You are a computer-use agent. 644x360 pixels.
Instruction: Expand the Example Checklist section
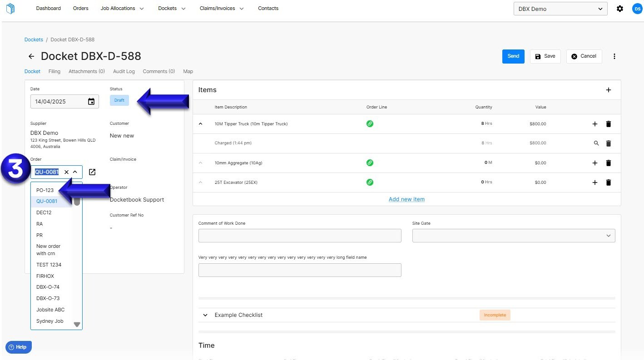click(x=205, y=315)
